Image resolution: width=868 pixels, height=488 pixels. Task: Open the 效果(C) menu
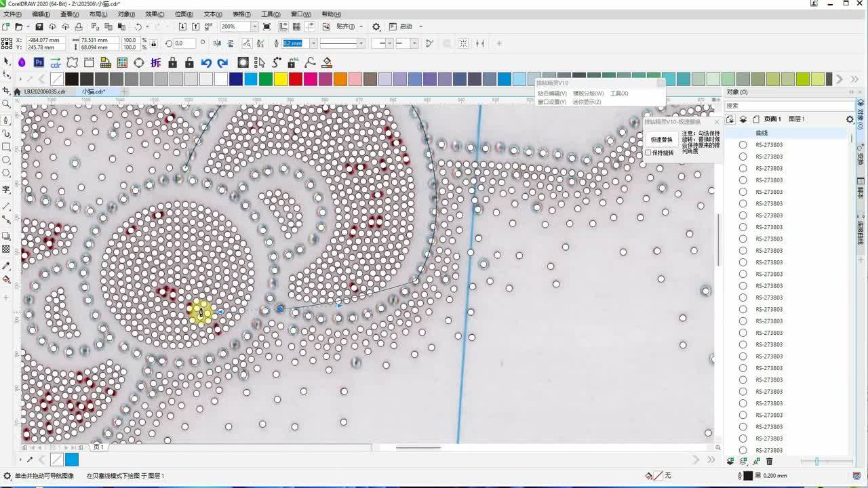[155, 14]
